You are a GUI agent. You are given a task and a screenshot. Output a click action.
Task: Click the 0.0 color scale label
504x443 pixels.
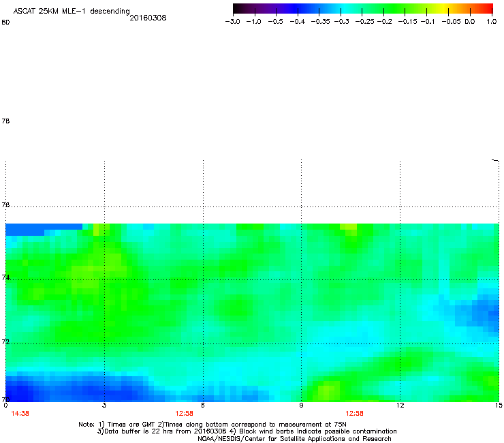(x=470, y=22)
